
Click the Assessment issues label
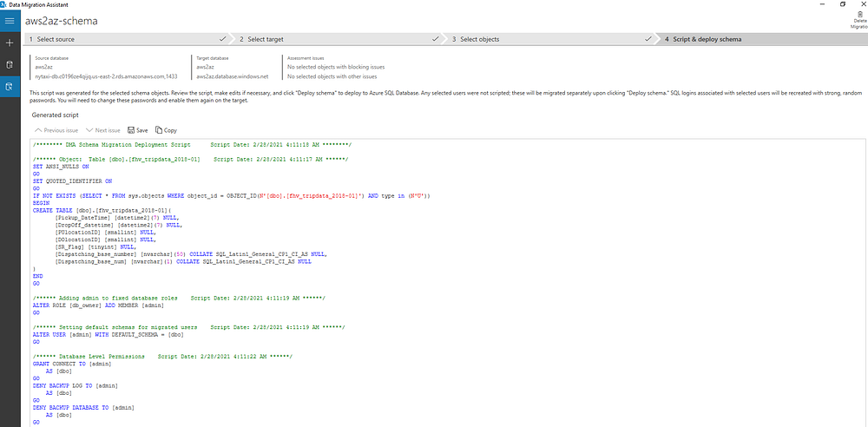click(x=306, y=57)
